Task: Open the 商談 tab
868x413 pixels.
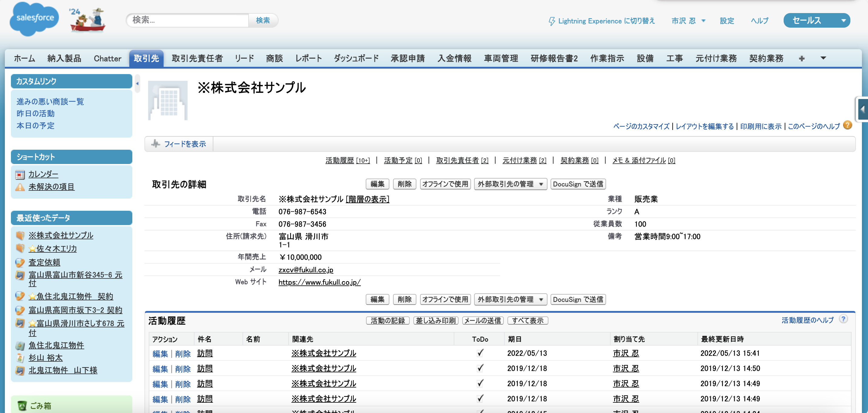Action: point(274,58)
